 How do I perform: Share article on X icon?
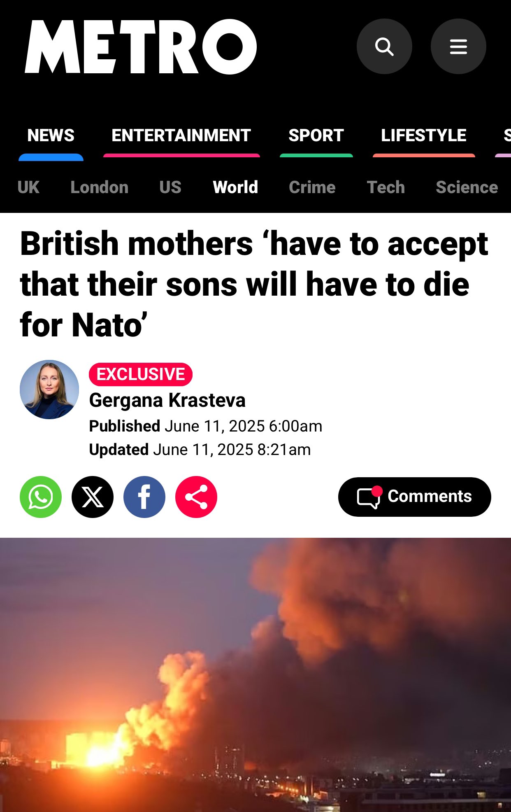[x=93, y=497]
